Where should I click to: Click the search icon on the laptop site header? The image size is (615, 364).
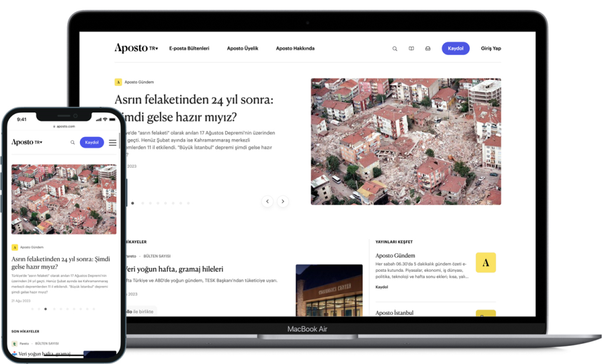[395, 49]
